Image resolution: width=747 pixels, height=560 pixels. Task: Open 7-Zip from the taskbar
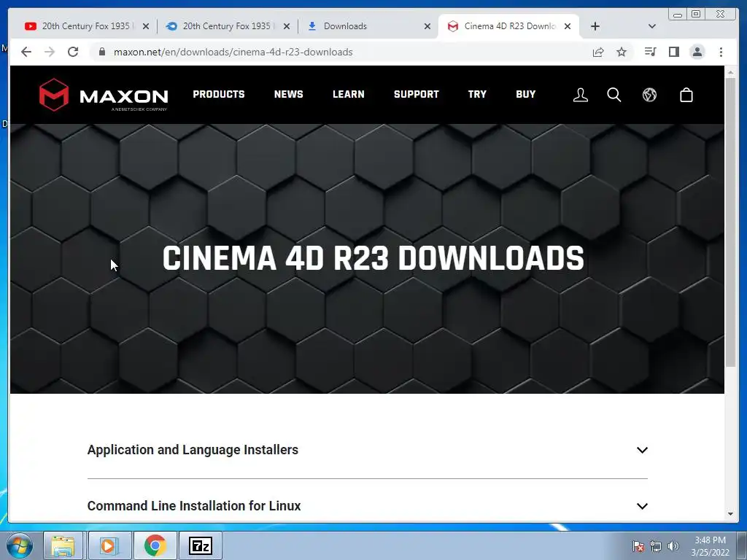coord(200,545)
